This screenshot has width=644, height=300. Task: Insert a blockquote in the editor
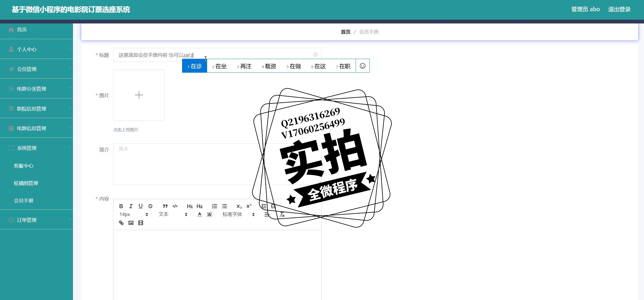point(165,206)
